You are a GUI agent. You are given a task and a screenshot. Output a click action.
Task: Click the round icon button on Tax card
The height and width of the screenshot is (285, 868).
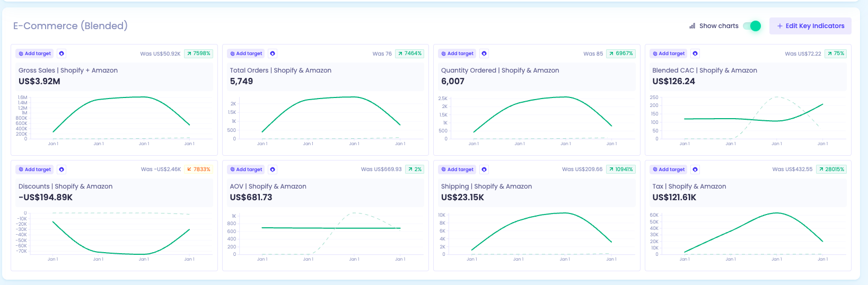(695, 170)
